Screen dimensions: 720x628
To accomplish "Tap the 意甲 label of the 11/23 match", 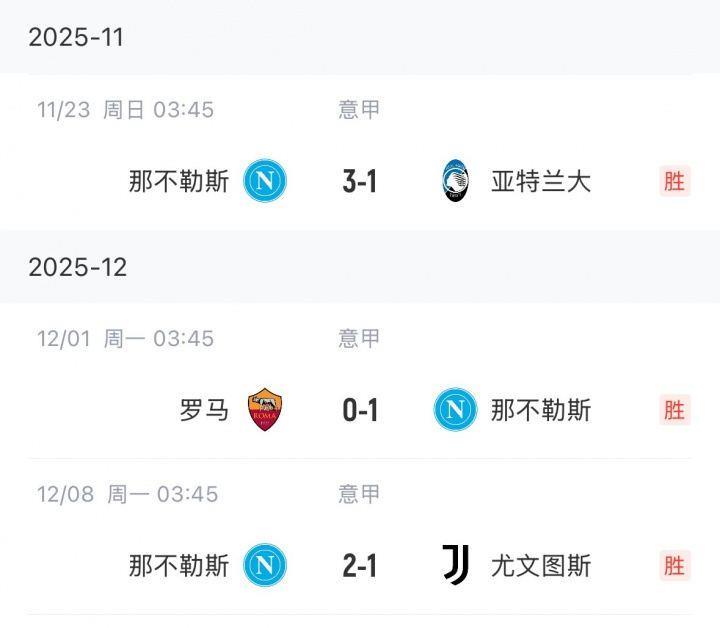I will tap(359, 109).
